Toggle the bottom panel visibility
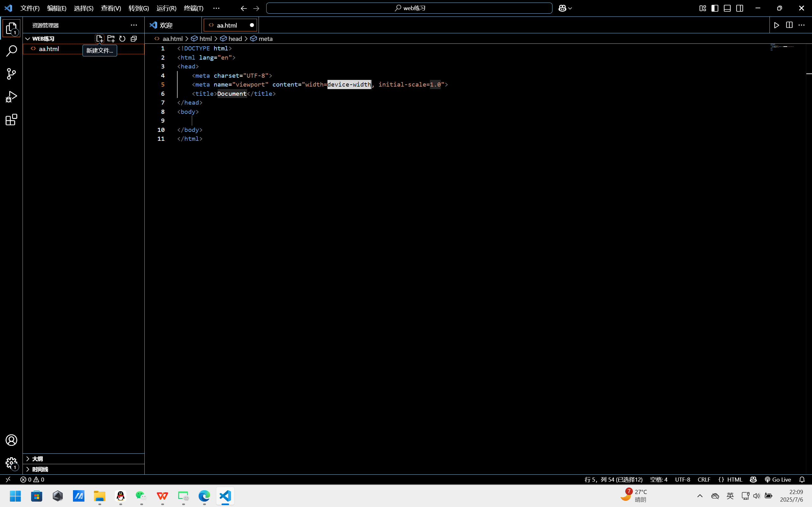 (728, 8)
